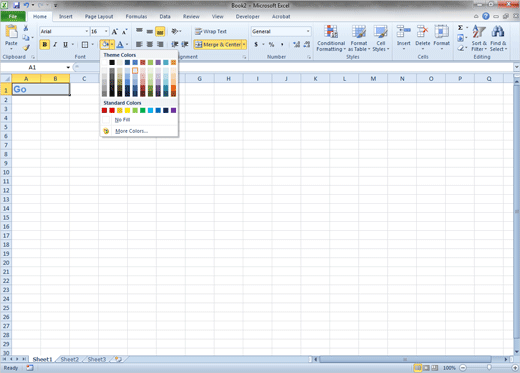Select the Format Painter brush icon
Screen dimensions: 520x373
26,48
